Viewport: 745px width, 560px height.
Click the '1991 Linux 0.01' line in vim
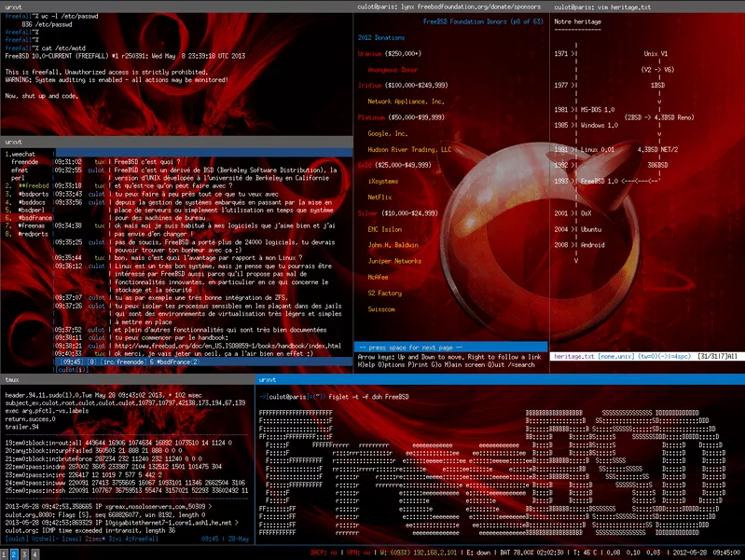[x=584, y=150]
